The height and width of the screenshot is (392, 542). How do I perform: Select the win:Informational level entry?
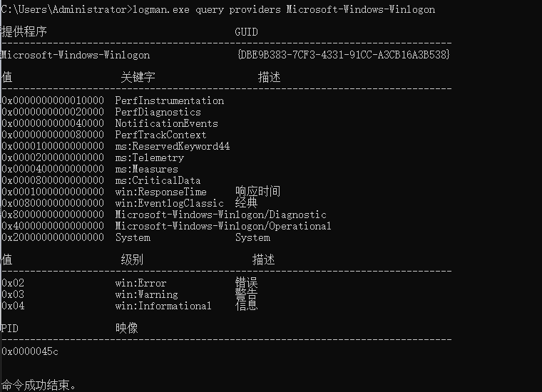point(163,306)
